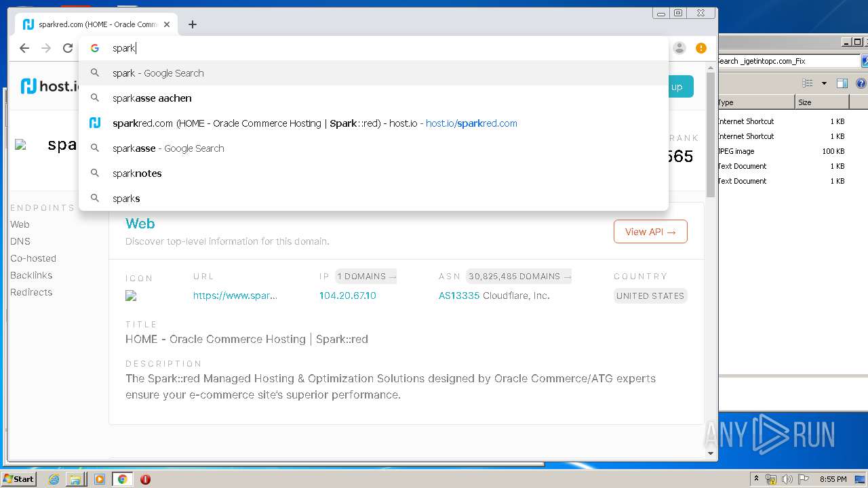This screenshot has width=868, height=488.
Task: Sort by the Type column header
Action: click(755, 102)
